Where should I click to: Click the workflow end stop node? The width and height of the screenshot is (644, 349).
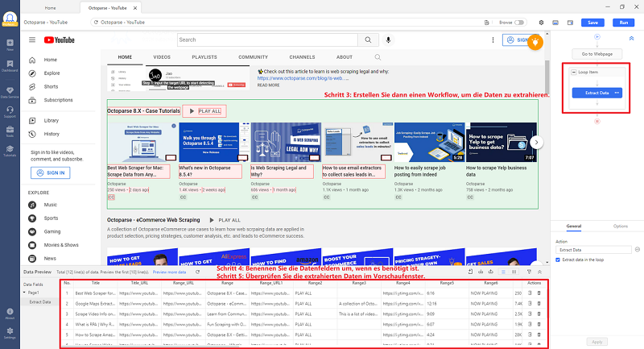(597, 121)
